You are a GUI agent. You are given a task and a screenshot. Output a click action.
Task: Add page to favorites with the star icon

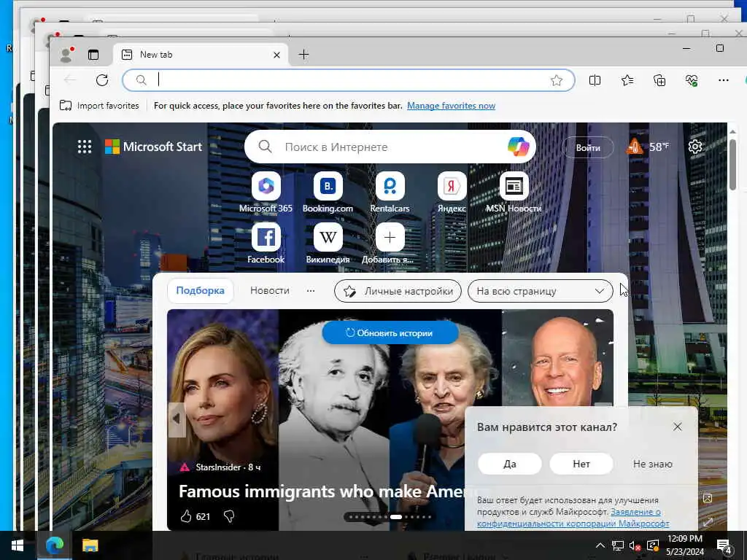tap(557, 80)
